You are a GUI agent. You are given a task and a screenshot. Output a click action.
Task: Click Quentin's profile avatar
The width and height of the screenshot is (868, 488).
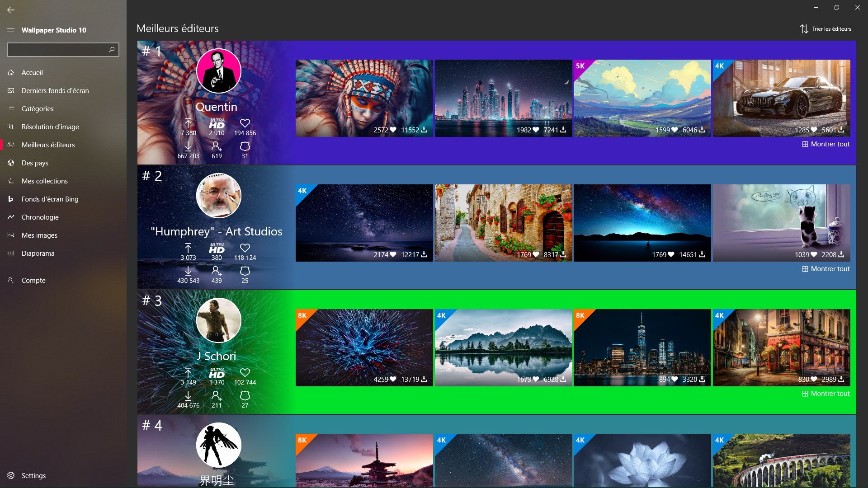point(219,71)
